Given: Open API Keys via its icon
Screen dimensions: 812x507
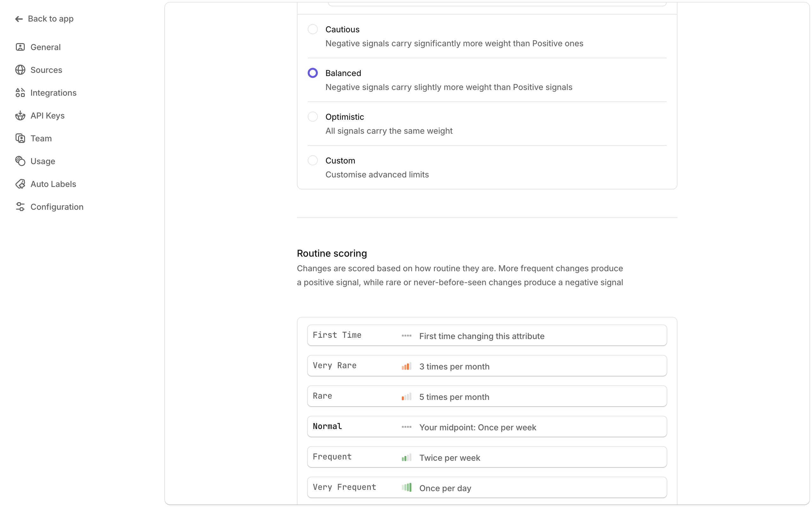Looking at the screenshot, I should [x=20, y=115].
